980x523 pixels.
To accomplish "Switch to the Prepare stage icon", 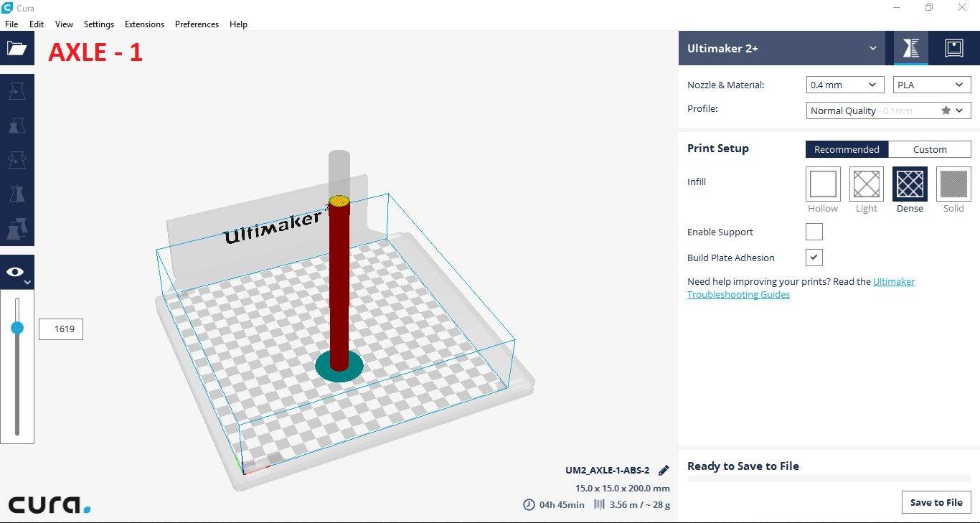I will click(x=910, y=48).
